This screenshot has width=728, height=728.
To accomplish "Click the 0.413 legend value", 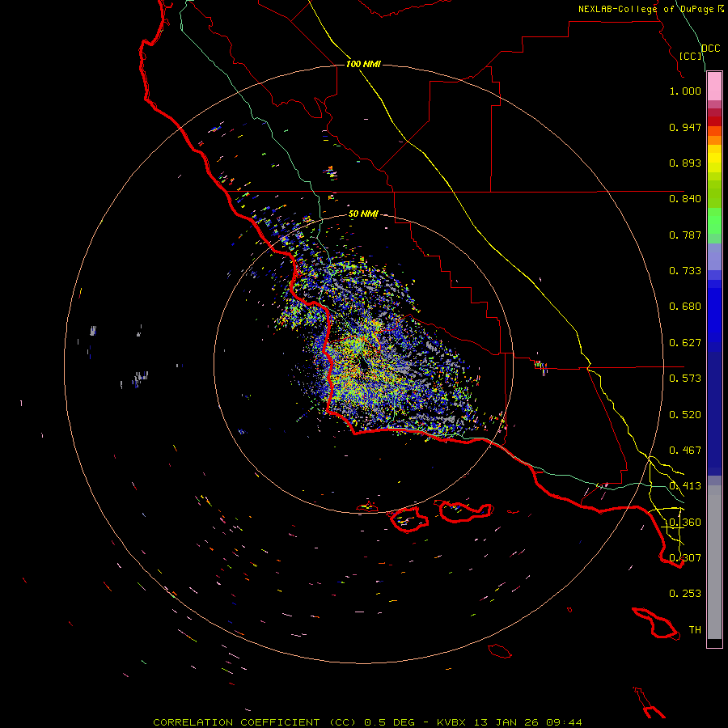I will tap(685, 486).
